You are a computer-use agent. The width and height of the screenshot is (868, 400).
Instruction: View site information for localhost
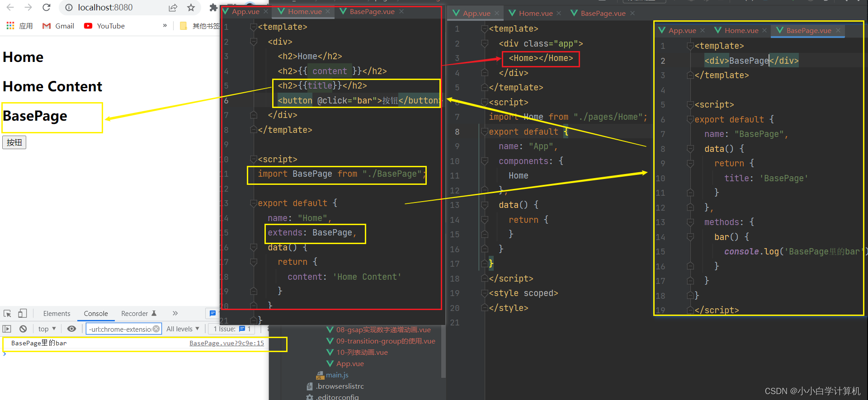pyautogui.click(x=69, y=8)
